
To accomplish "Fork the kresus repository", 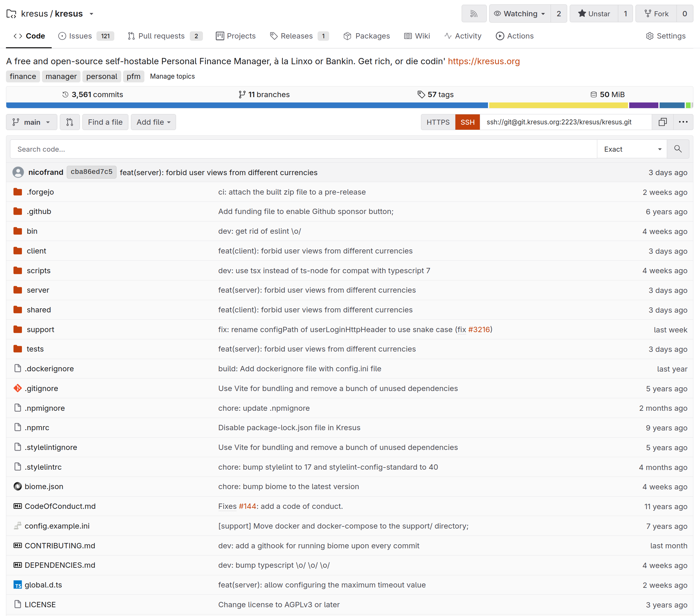I will click(656, 14).
